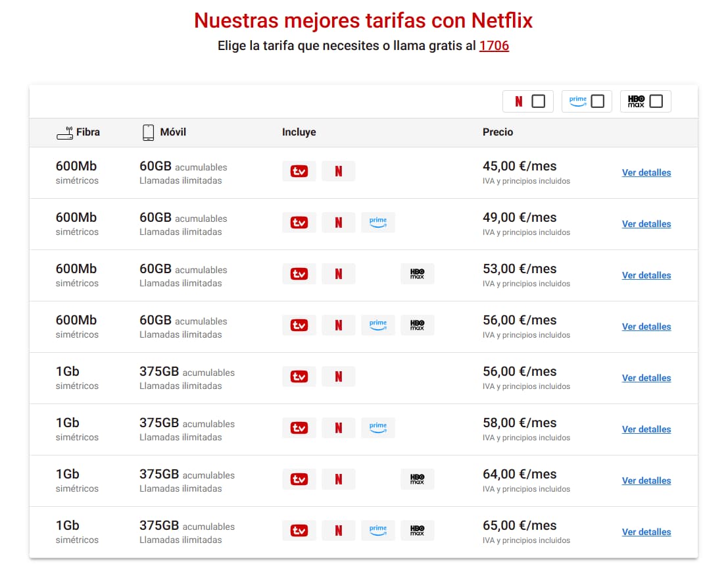The width and height of the screenshot is (728, 570).
Task: Click the TV icon in the 65€ plan row
Action: [x=299, y=531]
